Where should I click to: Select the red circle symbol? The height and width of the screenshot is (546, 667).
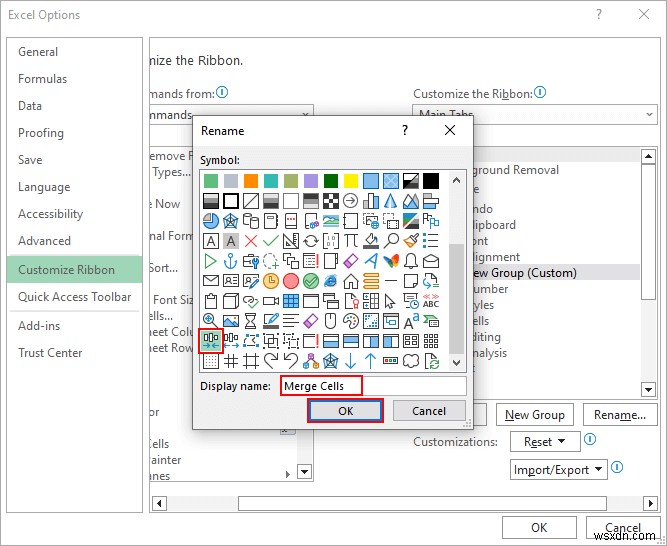(291, 281)
